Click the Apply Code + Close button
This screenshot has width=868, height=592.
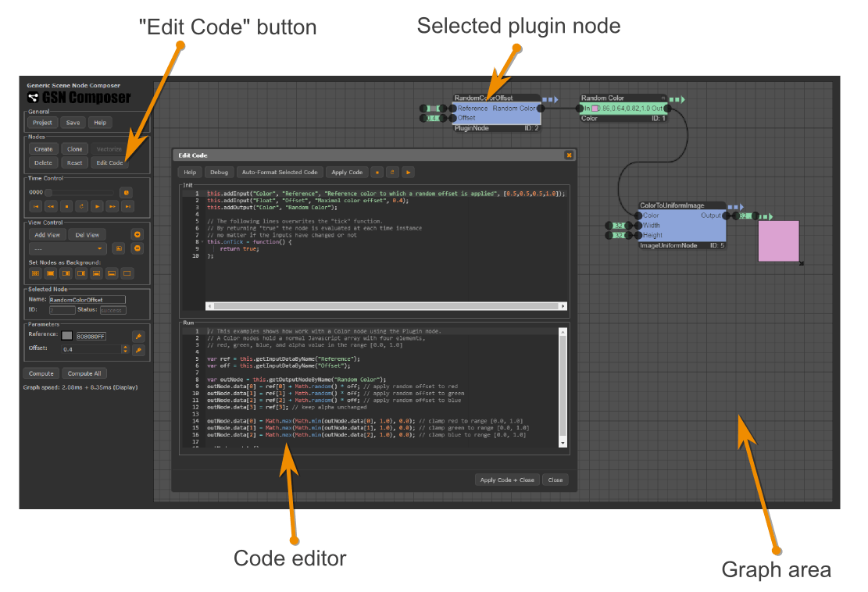[507, 480]
